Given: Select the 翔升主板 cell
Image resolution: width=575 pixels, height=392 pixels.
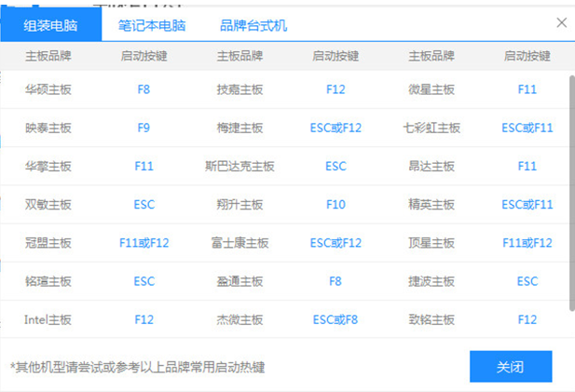Looking at the screenshot, I should 240,205.
